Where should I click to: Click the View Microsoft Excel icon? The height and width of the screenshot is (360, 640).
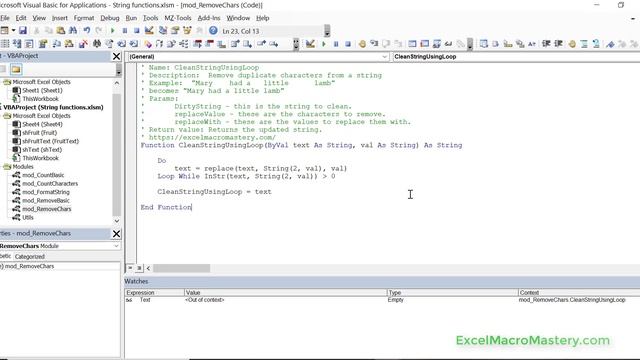point(4,31)
